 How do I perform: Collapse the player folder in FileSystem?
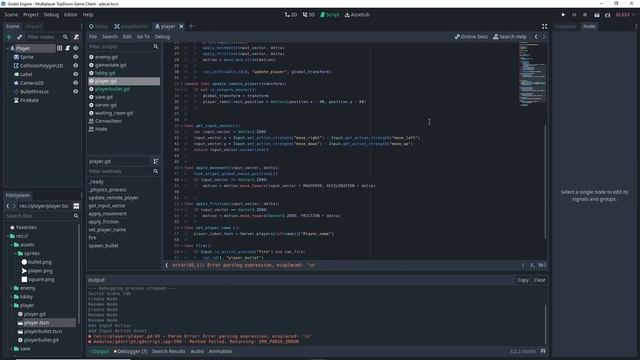(x=11, y=305)
